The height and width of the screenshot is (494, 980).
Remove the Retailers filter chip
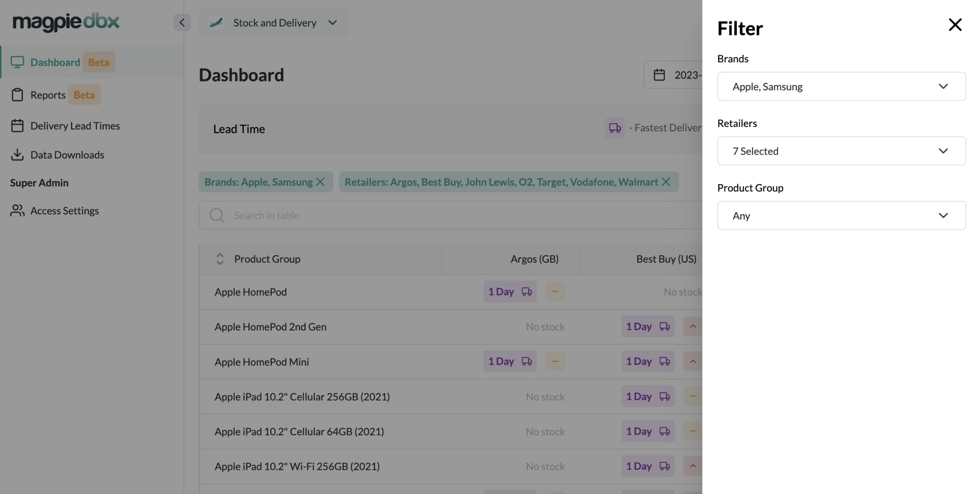point(666,182)
